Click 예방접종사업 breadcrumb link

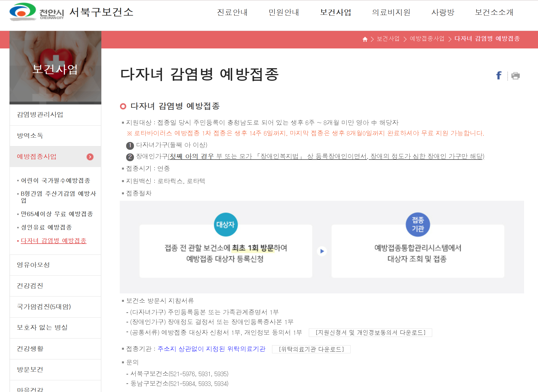click(427, 39)
